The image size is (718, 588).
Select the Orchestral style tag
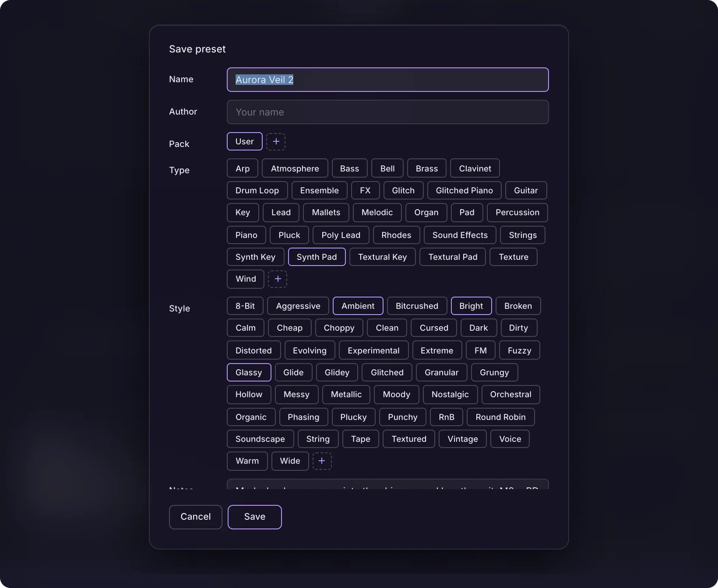coord(510,394)
